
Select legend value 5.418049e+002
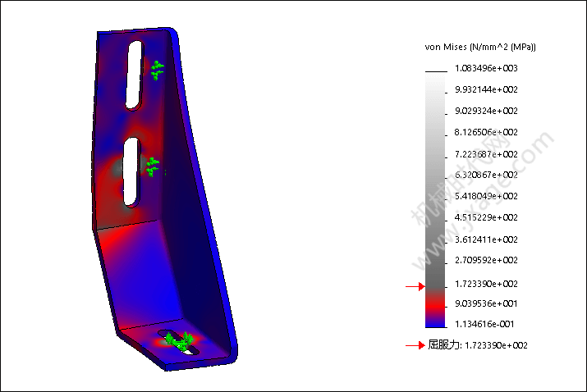pos(486,196)
